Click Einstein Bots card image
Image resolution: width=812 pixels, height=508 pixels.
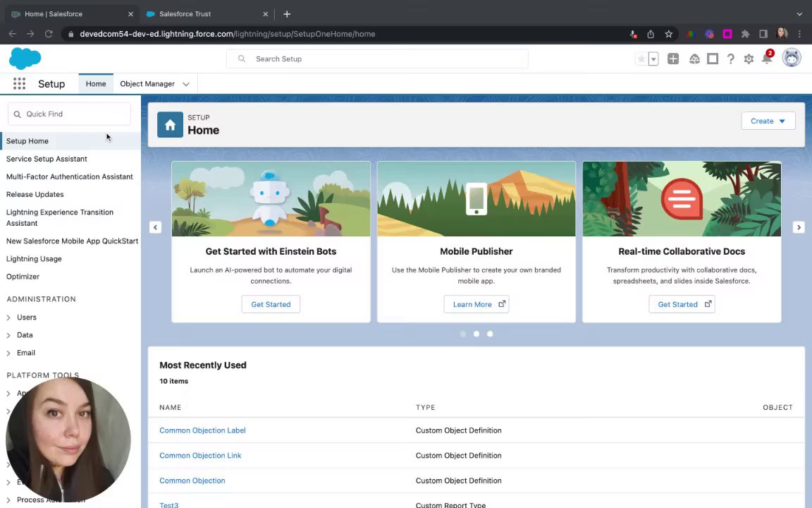(x=271, y=198)
